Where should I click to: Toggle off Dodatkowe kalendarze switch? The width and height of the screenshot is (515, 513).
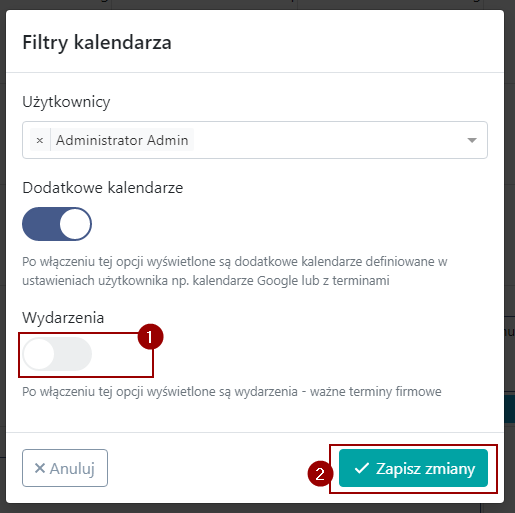point(57,224)
